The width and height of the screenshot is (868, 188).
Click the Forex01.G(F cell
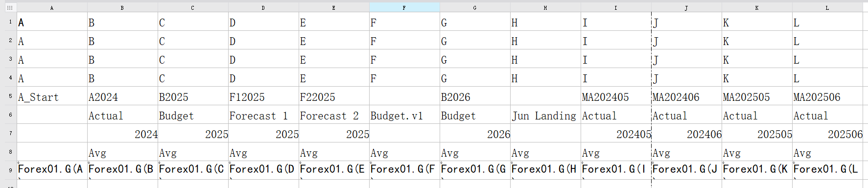pyautogui.click(x=404, y=170)
